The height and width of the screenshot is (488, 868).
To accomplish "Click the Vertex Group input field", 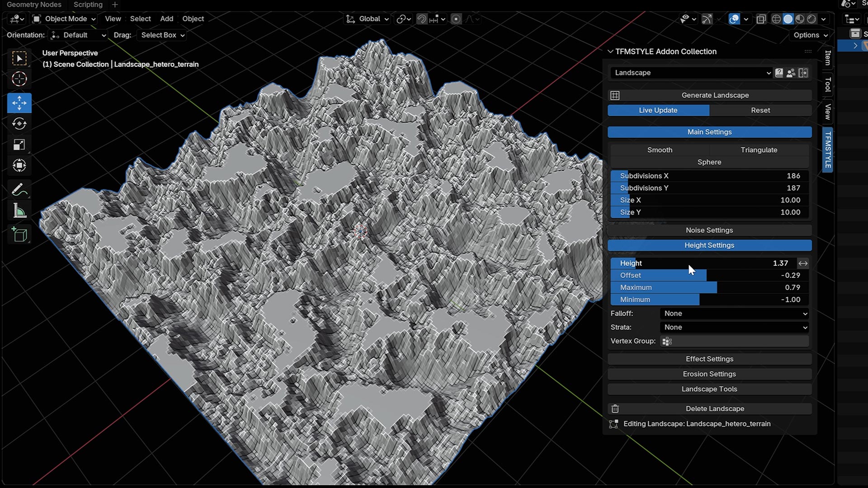I will click(735, 341).
